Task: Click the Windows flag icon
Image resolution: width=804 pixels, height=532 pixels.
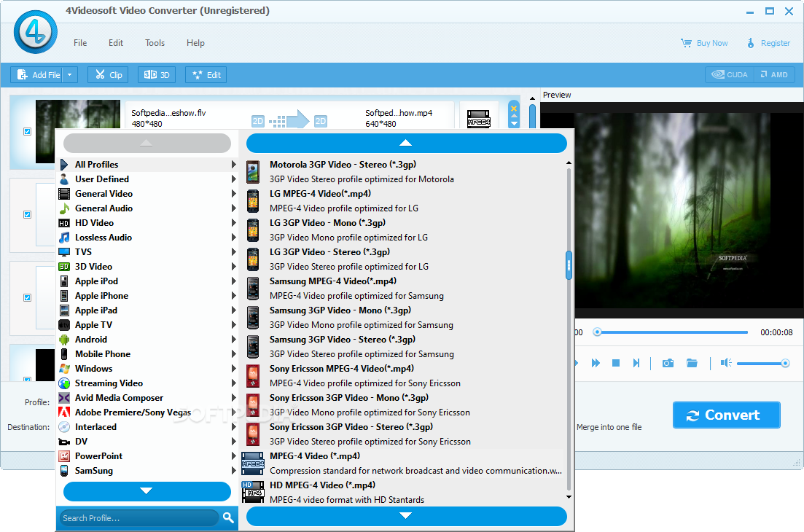Action: [x=64, y=369]
